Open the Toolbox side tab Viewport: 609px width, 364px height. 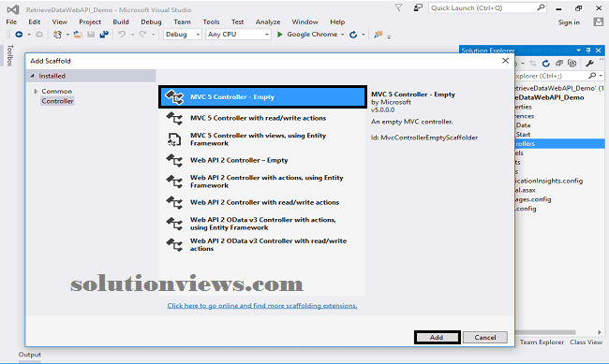click(10, 55)
